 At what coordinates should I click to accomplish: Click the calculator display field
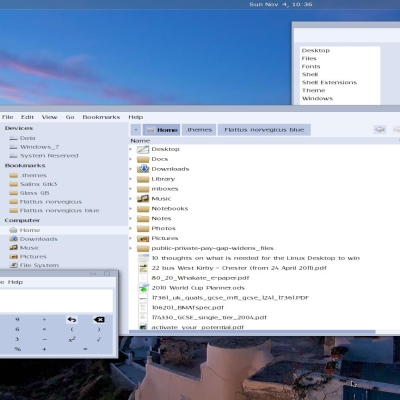56,301
